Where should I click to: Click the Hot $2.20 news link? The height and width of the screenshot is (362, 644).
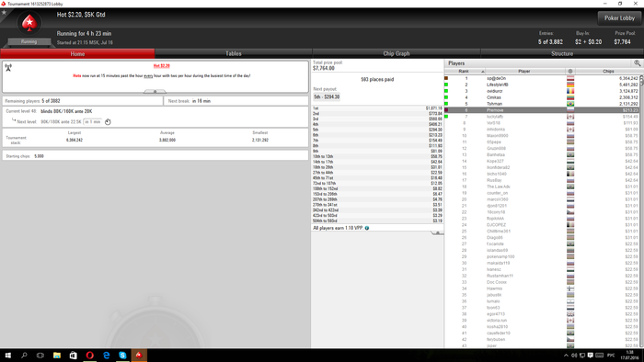click(161, 65)
